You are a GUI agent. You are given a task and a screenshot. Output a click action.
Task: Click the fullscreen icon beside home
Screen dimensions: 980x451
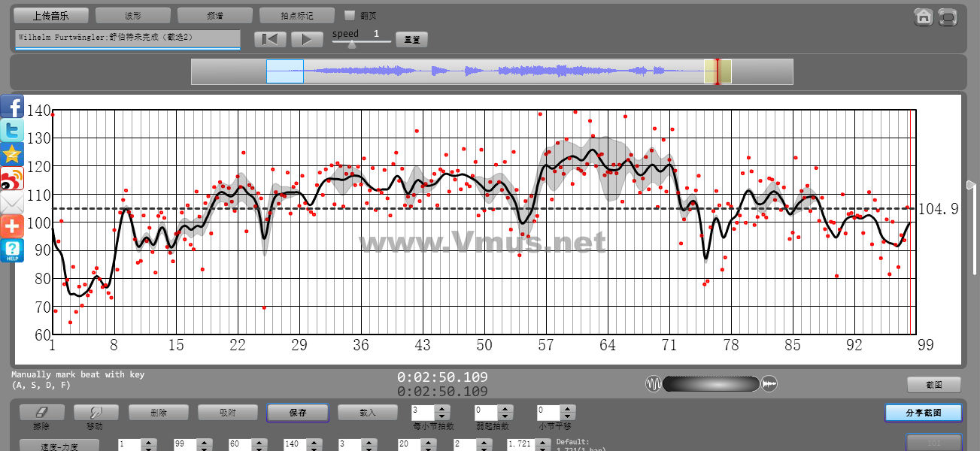pos(948,17)
